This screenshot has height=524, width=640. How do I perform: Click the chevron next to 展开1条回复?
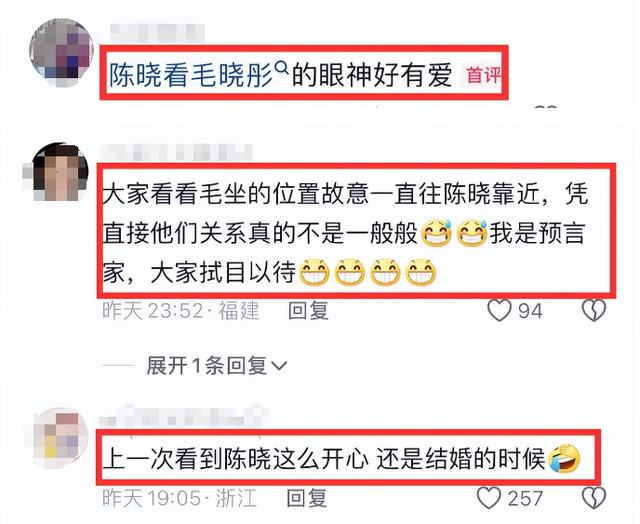coord(279,366)
